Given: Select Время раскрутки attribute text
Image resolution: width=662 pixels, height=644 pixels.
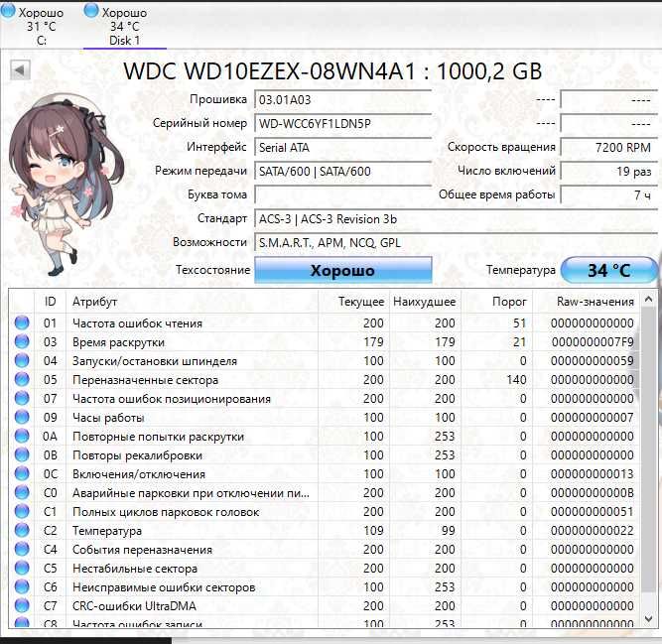Looking at the screenshot, I should coord(118,342).
